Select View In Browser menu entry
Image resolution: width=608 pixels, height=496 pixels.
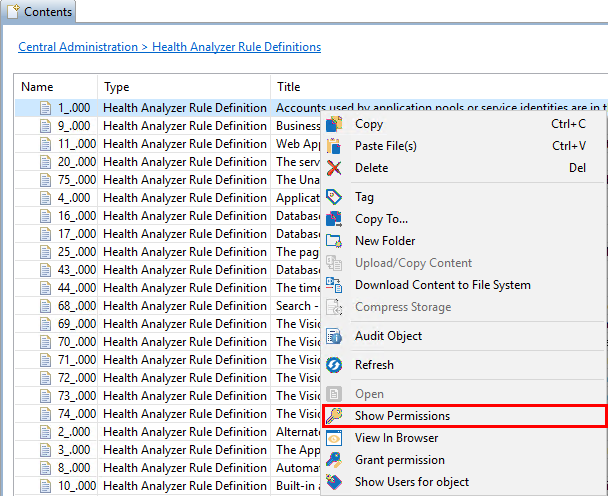[396, 438]
